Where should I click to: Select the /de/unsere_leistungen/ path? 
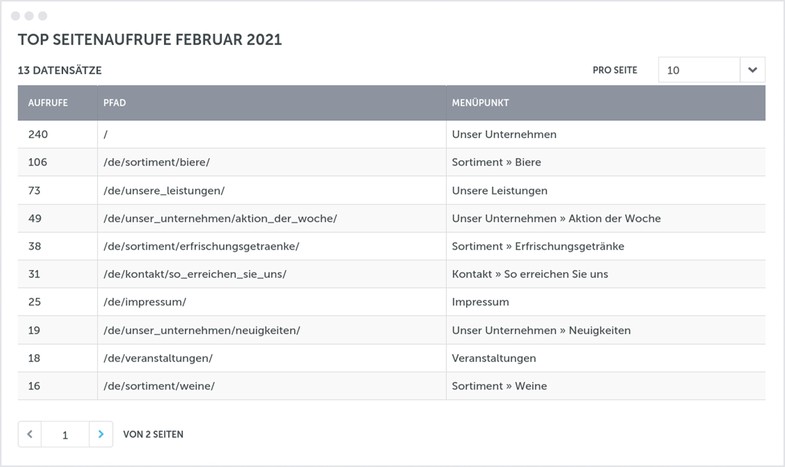tap(164, 190)
